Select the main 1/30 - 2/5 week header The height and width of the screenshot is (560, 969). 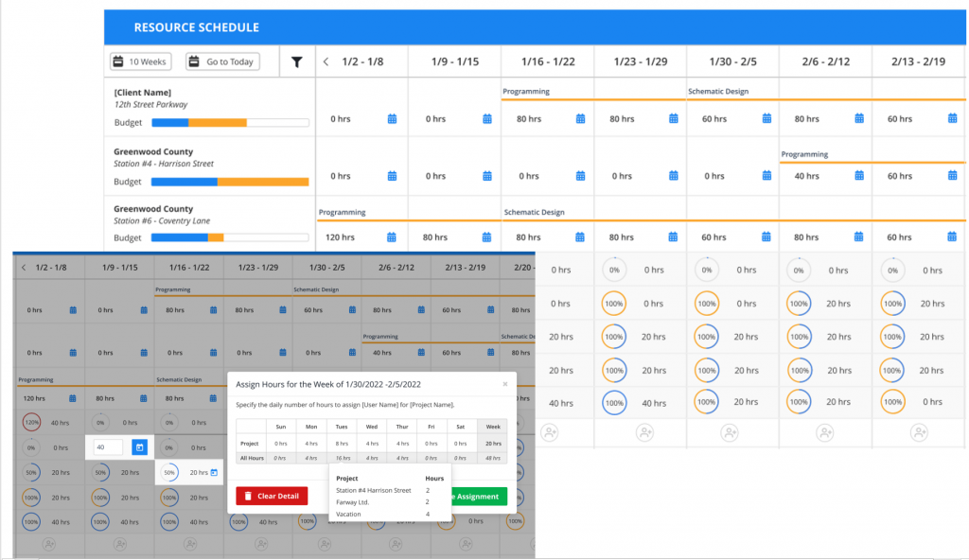click(733, 61)
